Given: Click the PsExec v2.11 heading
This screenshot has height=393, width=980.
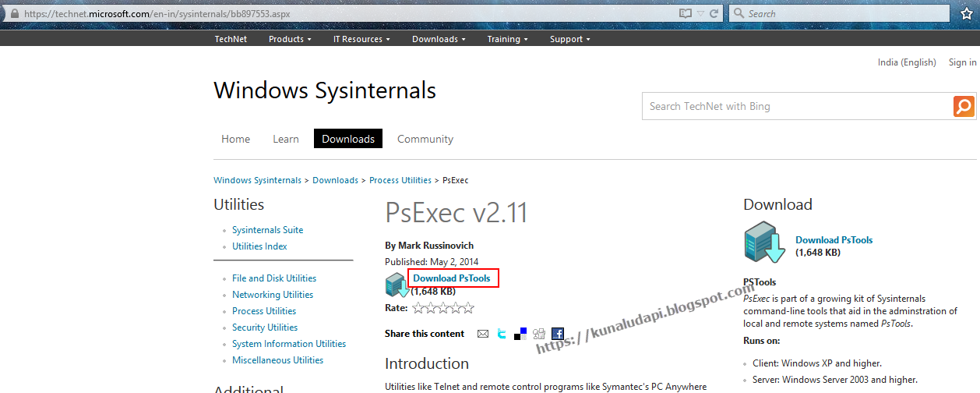Looking at the screenshot, I should tap(457, 213).
